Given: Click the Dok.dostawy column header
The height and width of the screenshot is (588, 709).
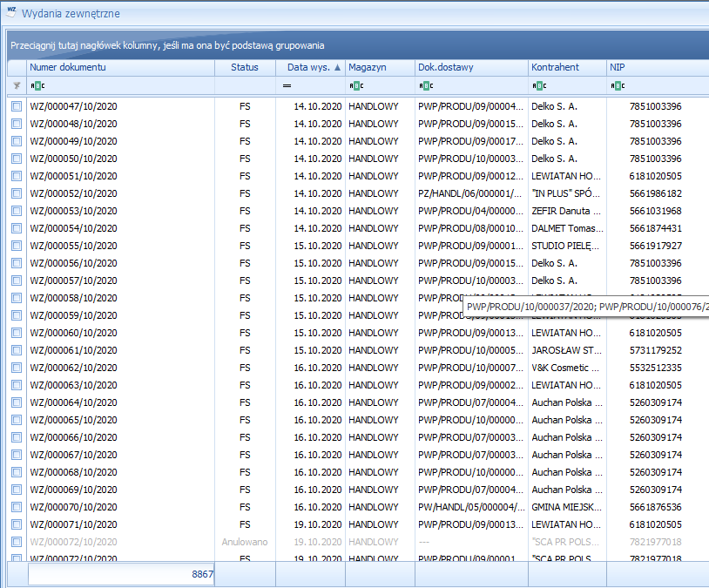Looking at the screenshot, I should click(x=471, y=67).
